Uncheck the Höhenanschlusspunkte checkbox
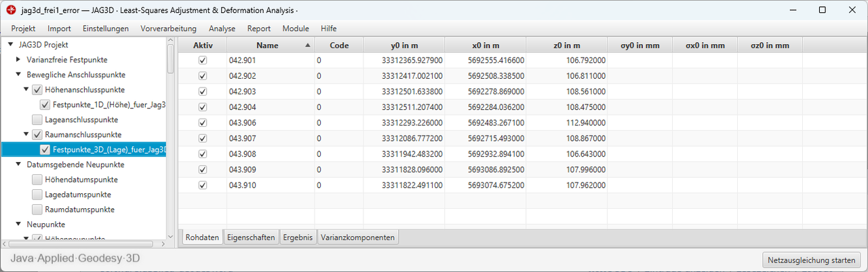 tap(37, 90)
